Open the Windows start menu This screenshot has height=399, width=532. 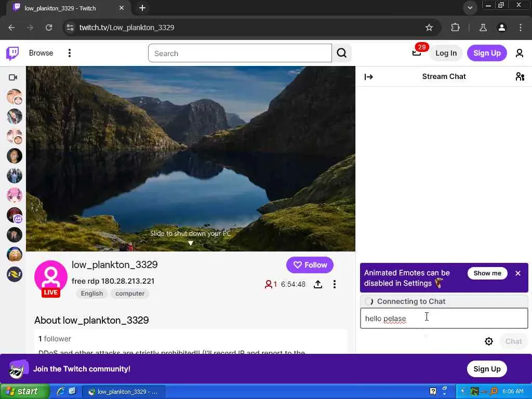(x=25, y=391)
